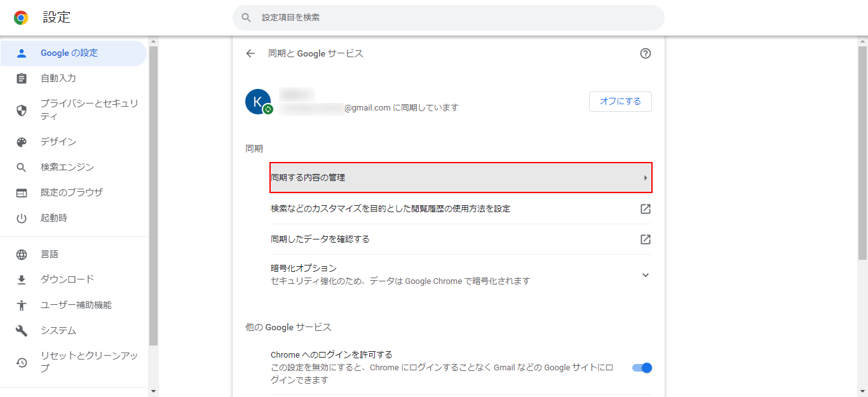Click the palette icon for デザイン
Image resolution: width=868 pixels, height=397 pixels.
[22, 142]
